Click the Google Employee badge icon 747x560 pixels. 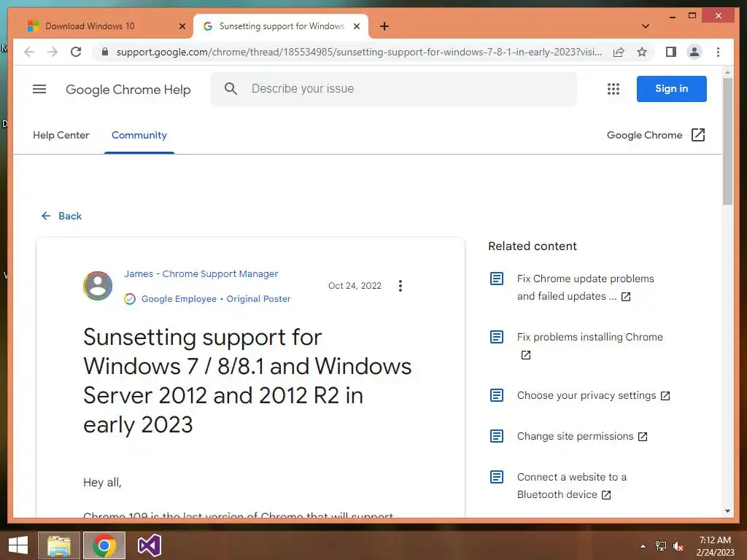pos(130,299)
